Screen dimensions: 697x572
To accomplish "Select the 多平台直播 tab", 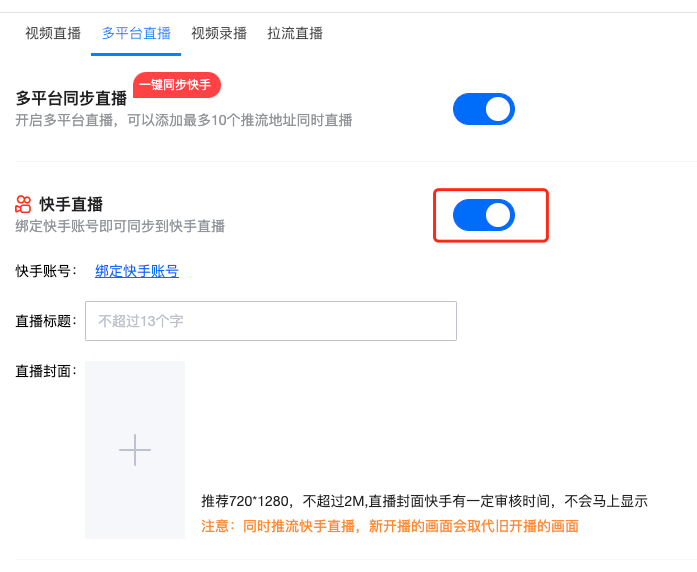I will [136, 33].
